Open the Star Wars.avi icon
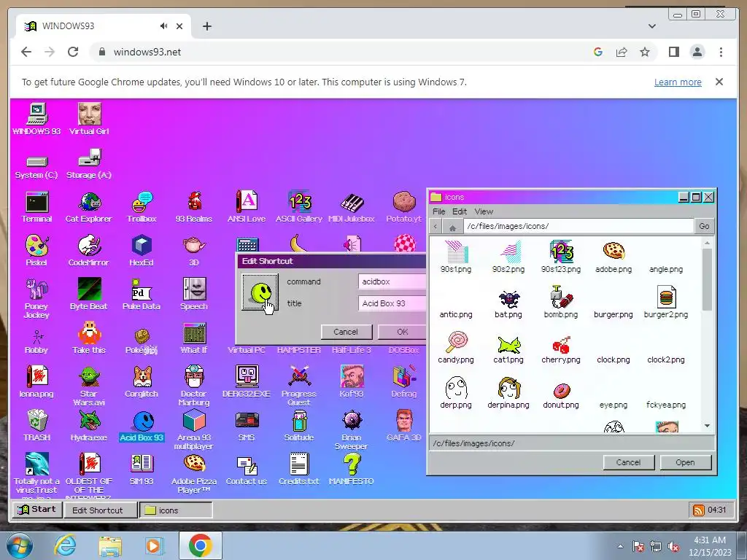The height and width of the screenshot is (560, 747). 88,386
